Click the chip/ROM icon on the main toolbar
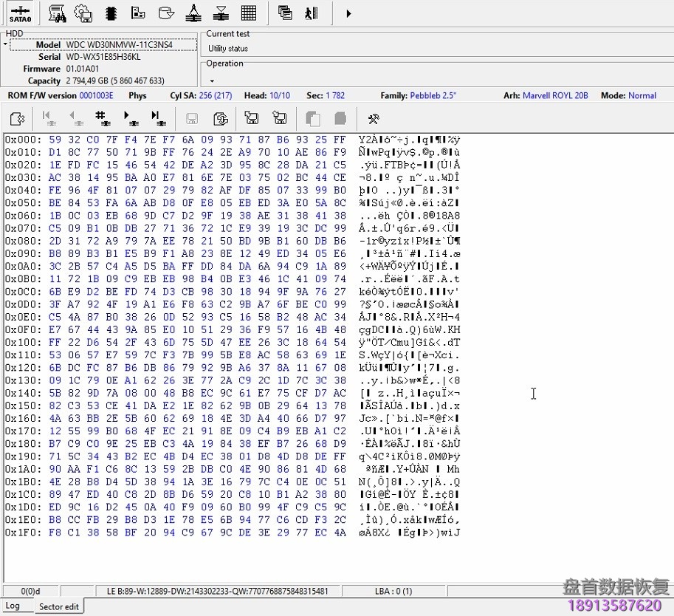The width and height of the screenshot is (674, 616). tap(111, 13)
